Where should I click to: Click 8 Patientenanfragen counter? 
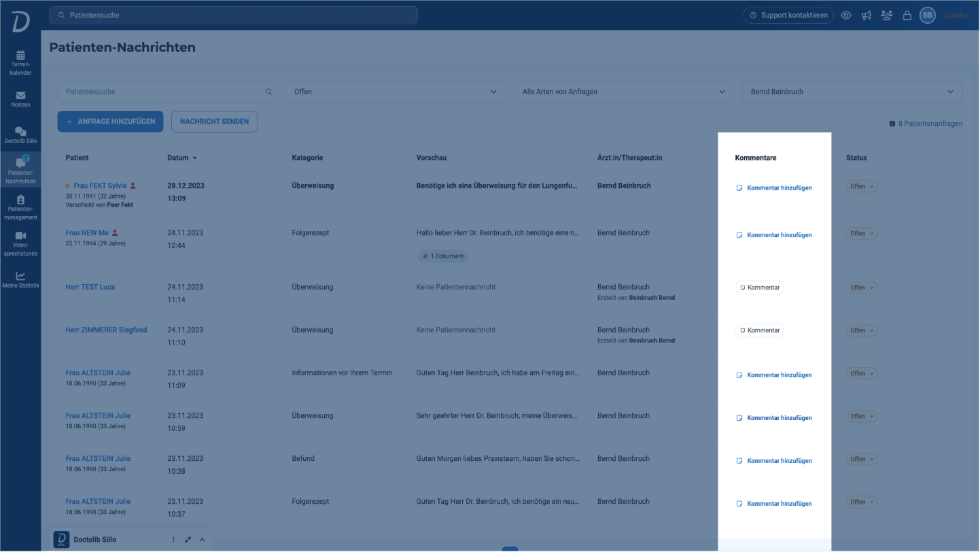[926, 124]
